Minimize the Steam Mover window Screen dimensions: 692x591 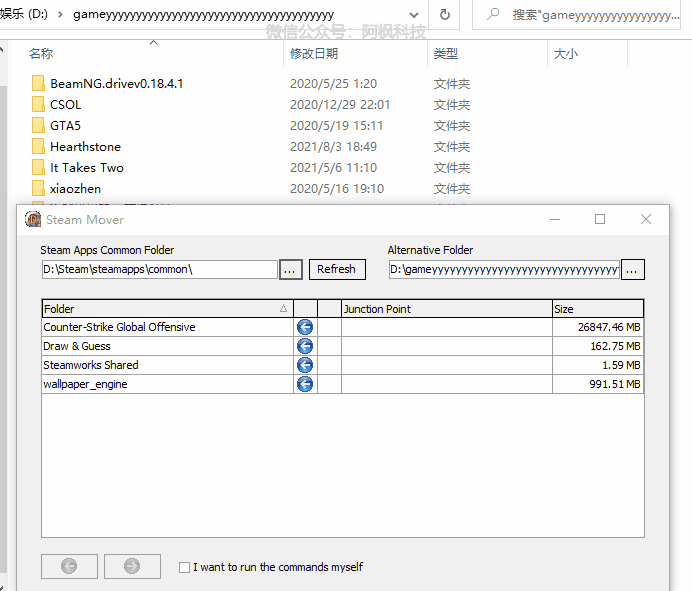click(x=555, y=219)
